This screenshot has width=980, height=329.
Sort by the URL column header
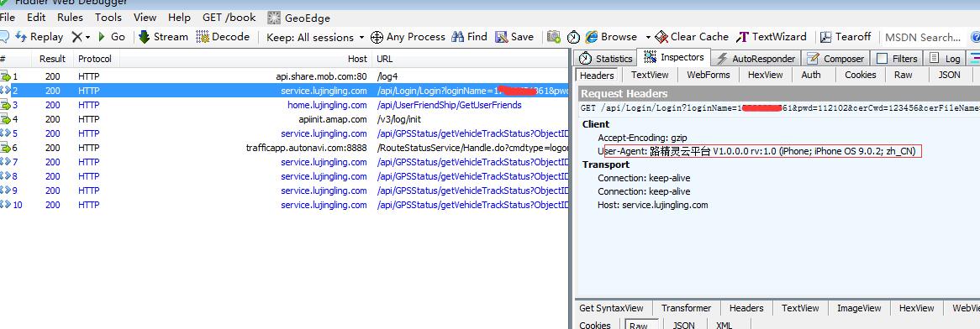click(470, 60)
